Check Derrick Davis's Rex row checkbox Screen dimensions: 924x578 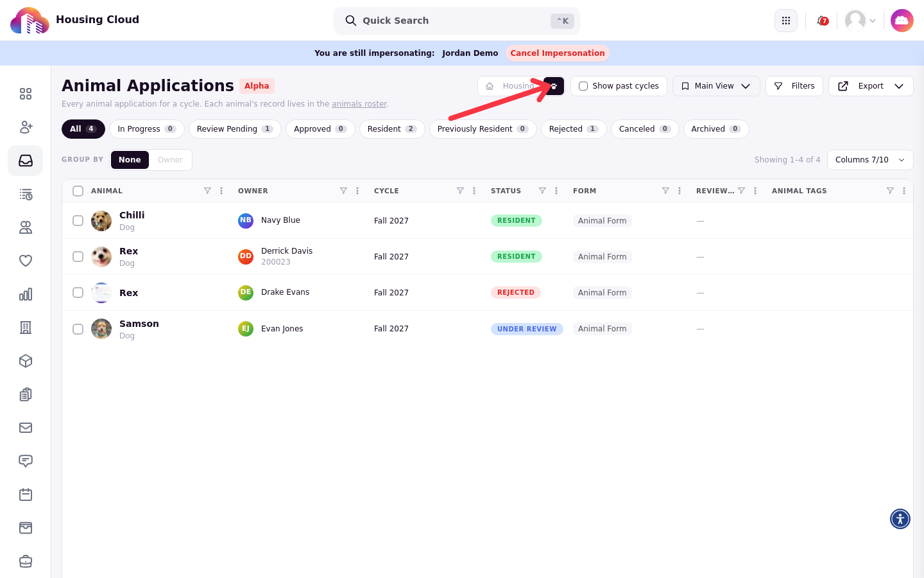coord(78,256)
